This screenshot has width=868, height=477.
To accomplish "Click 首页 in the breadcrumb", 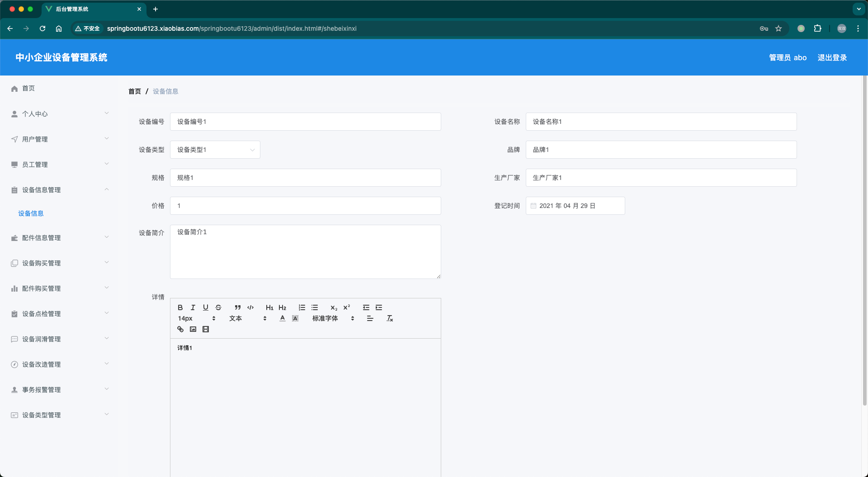I will click(x=135, y=91).
